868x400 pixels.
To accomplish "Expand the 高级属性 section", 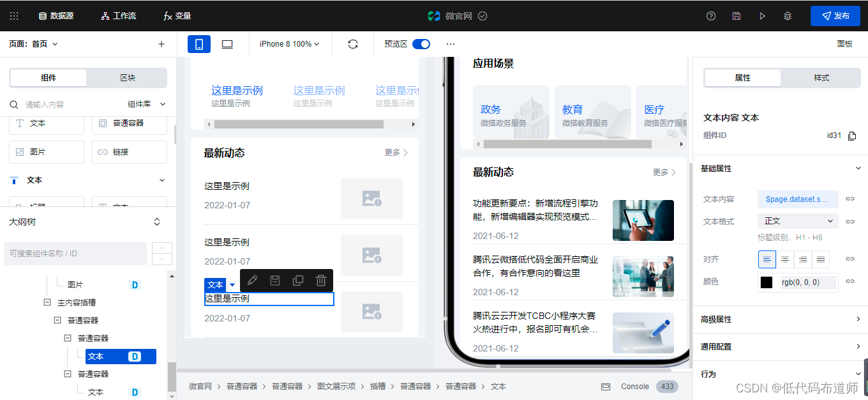I will tap(780, 319).
